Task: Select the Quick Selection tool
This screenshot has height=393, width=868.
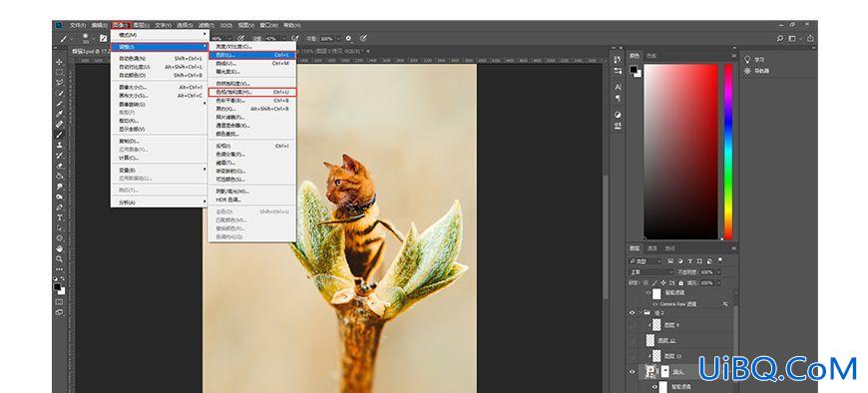Action: click(x=59, y=93)
